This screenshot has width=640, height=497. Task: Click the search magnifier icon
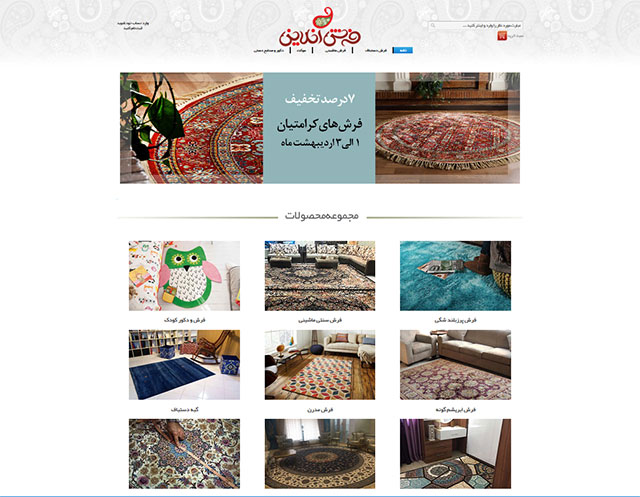coord(433,26)
